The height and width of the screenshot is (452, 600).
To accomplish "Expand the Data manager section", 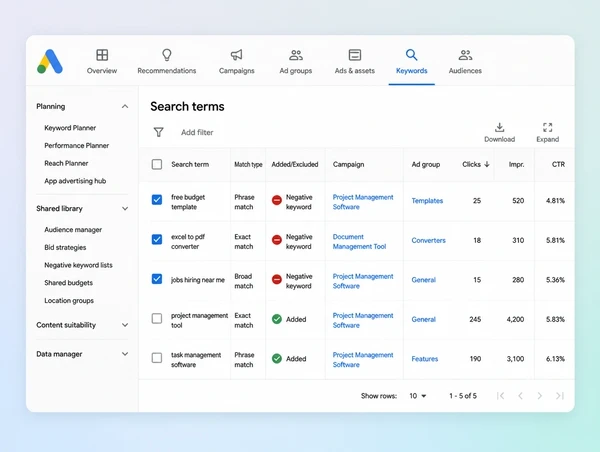I will 125,354.
